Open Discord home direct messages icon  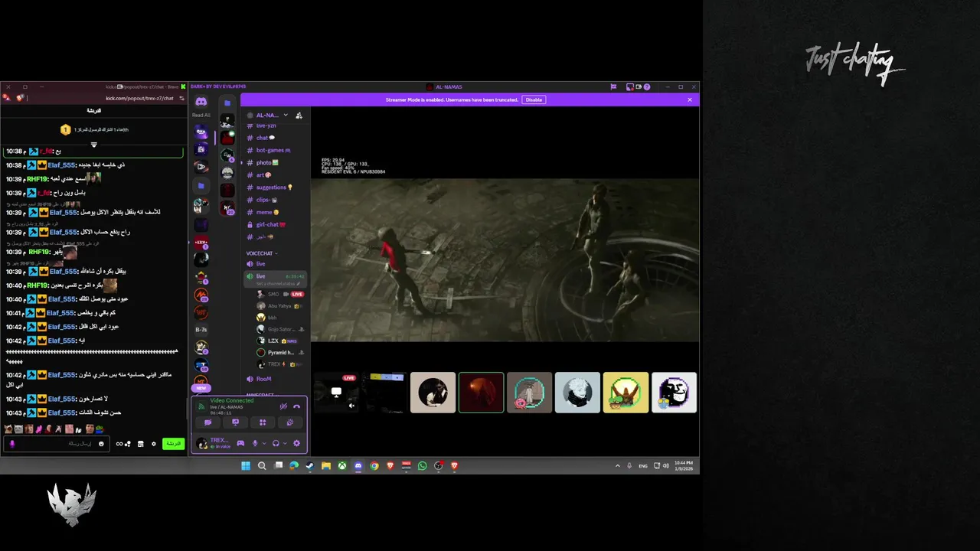[201, 102]
